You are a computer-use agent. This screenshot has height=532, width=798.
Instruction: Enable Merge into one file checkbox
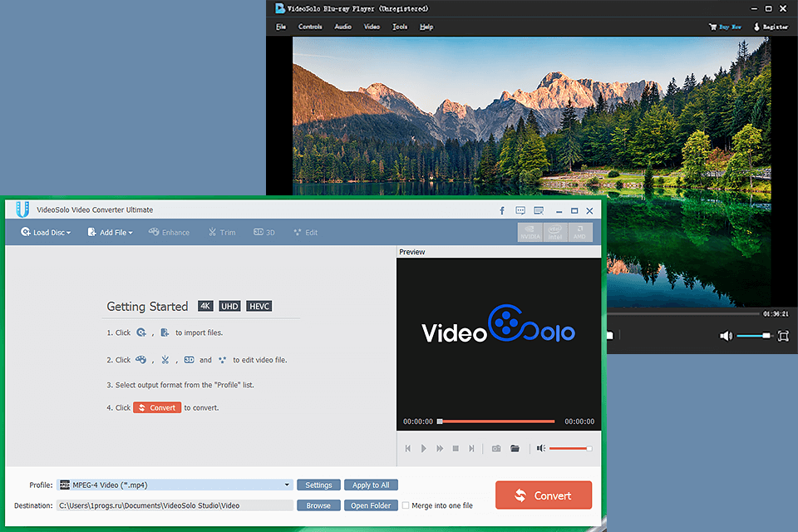pyautogui.click(x=406, y=505)
